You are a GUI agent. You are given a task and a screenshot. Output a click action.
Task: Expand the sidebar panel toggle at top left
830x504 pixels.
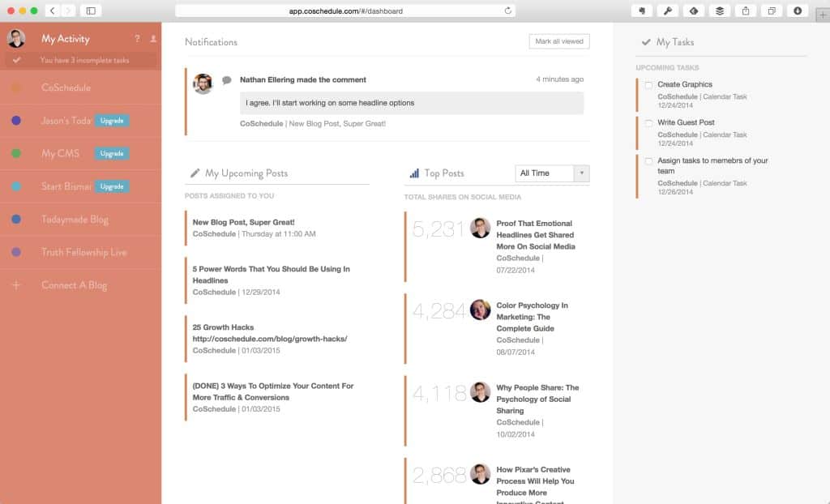[89, 11]
